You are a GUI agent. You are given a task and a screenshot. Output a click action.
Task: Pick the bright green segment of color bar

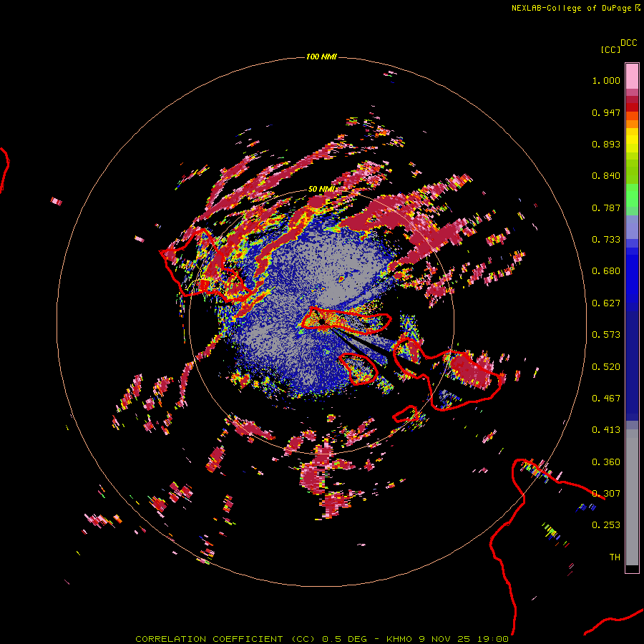coord(632,195)
